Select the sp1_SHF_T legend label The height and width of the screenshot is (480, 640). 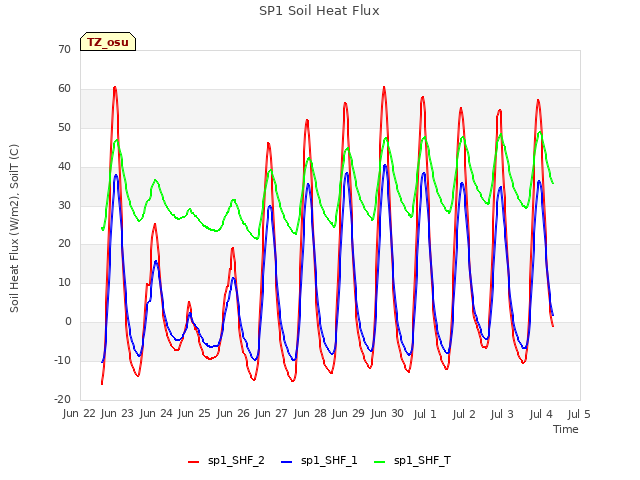(422, 460)
